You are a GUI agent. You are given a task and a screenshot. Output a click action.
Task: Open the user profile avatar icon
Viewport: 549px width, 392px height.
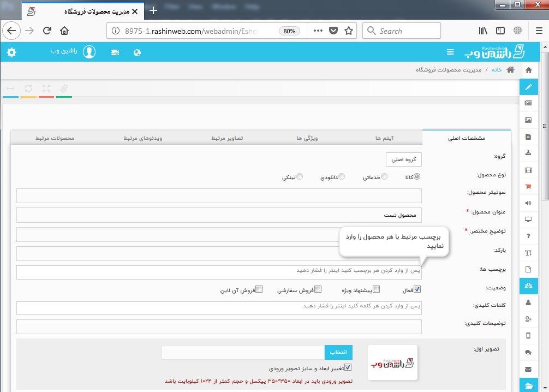89,52
